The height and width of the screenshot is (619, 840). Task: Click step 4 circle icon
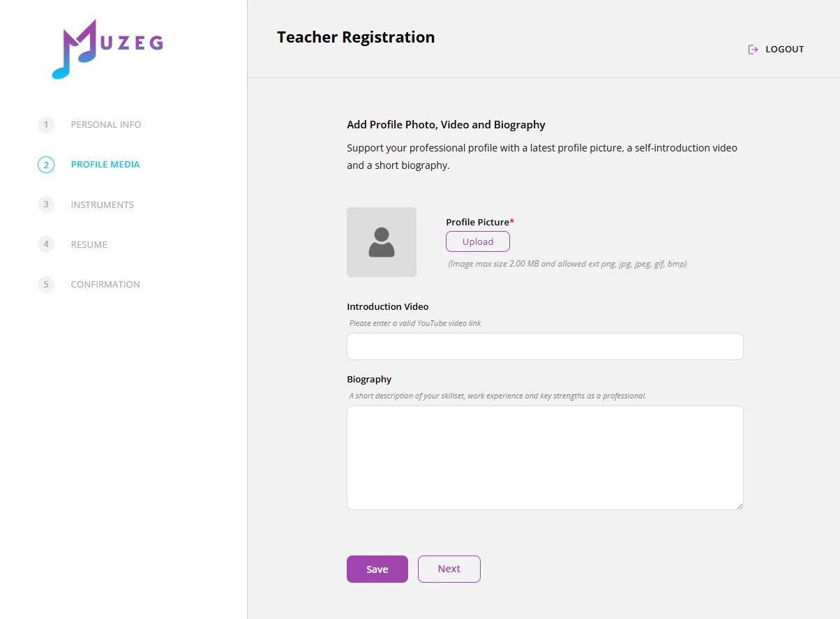click(x=46, y=244)
